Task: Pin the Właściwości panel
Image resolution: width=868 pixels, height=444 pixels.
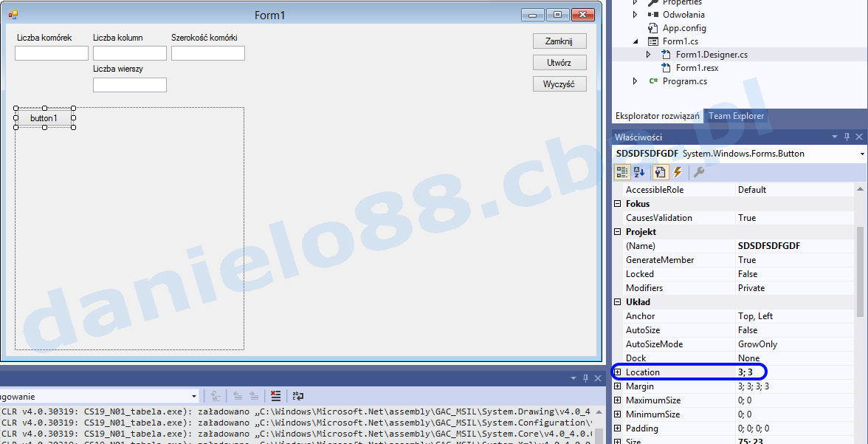Action: 847,137
